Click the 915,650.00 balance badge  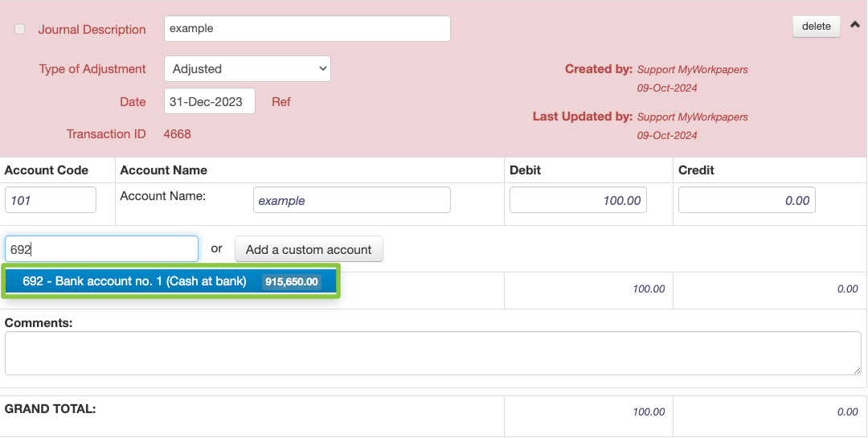[291, 281]
